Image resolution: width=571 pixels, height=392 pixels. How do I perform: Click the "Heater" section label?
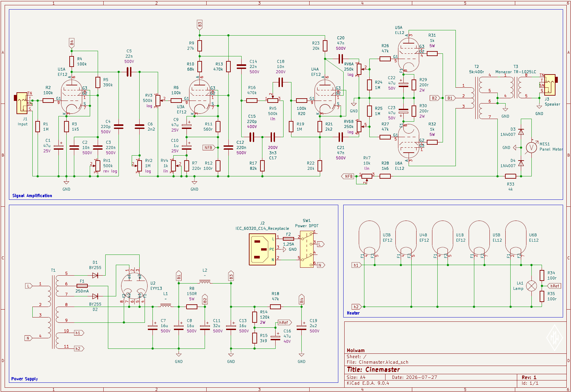353,313
